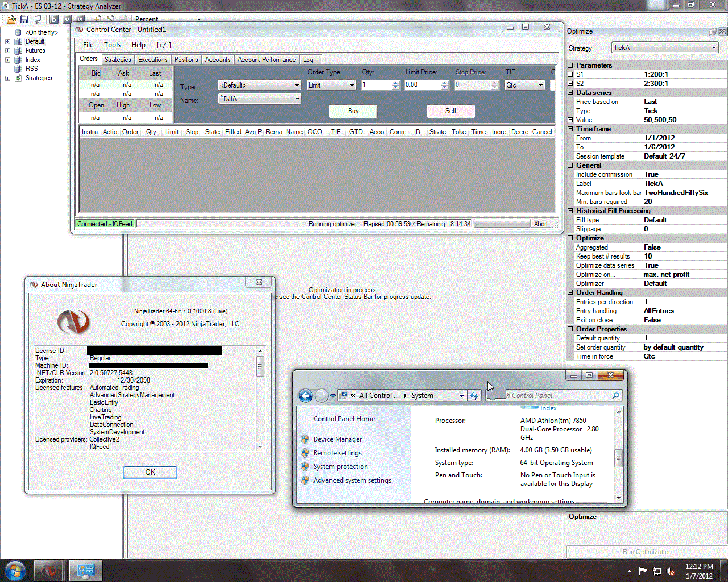Screen dimensions: 728x582
Task: Expand the S2 parameter row
Action: tap(570, 84)
